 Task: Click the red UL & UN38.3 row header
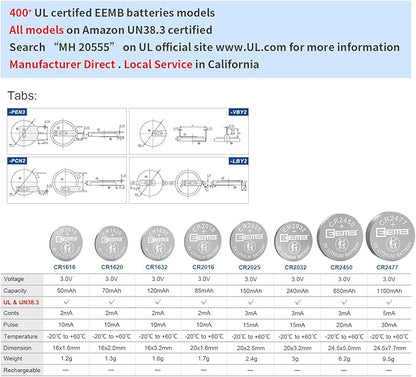point(21,302)
